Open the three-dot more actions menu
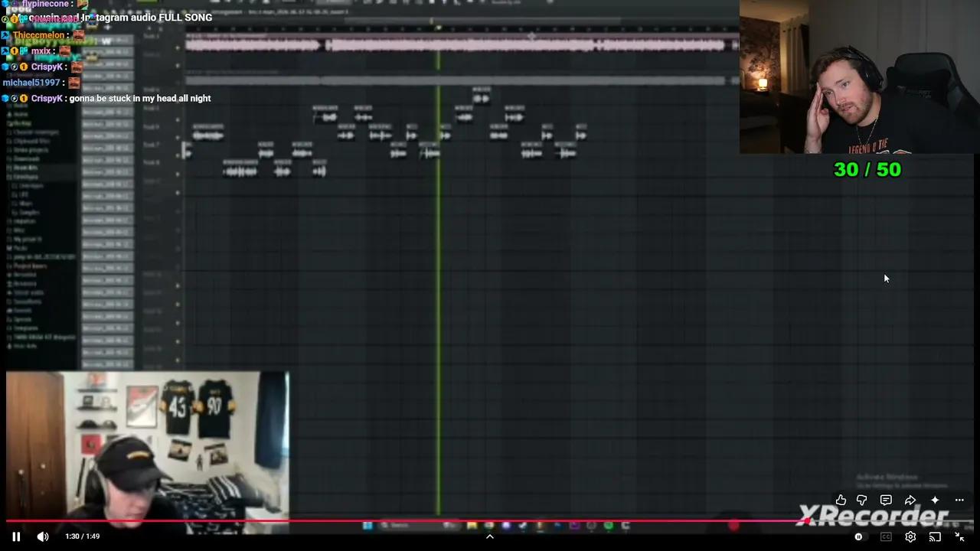Viewport: 980px width, 551px height. pyautogui.click(x=959, y=500)
